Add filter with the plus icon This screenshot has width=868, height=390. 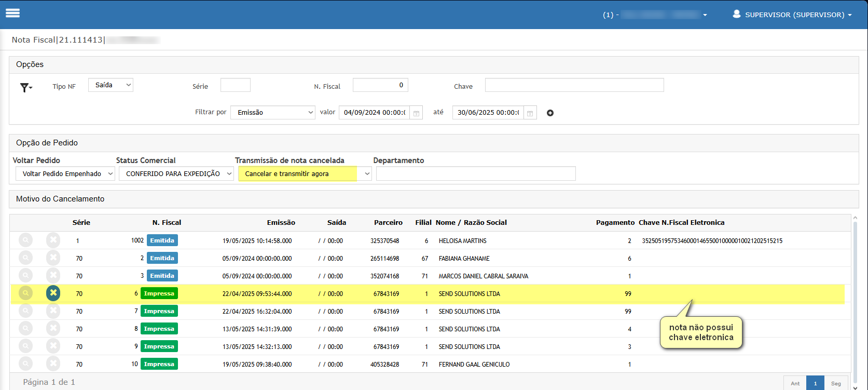pyautogui.click(x=550, y=113)
